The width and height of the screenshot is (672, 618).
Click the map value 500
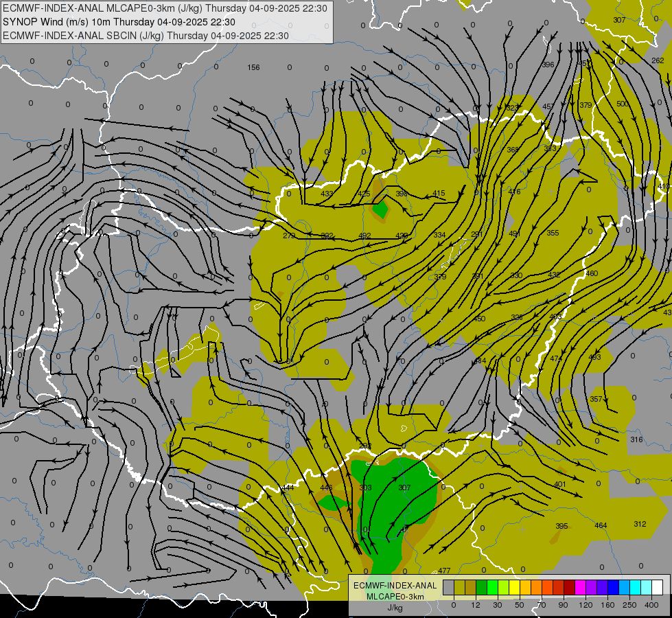623,104
